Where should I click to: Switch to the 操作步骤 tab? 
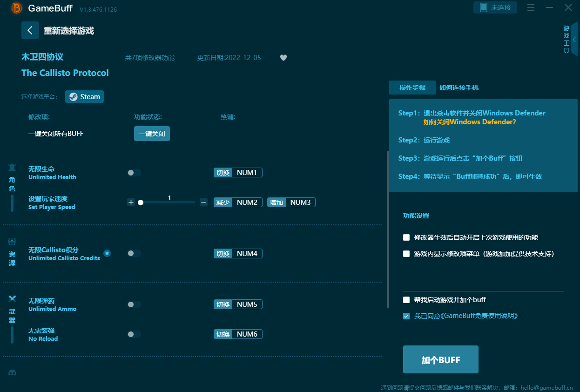tap(412, 88)
